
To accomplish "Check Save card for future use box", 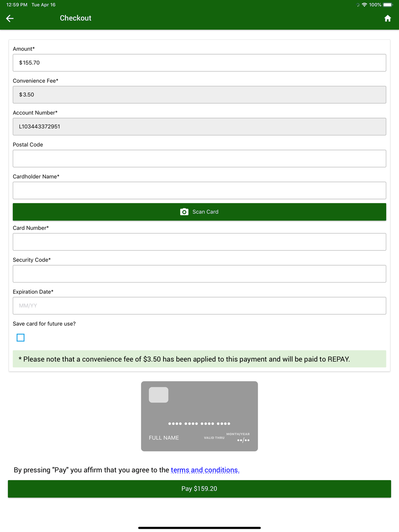I will (x=21, y=338).
